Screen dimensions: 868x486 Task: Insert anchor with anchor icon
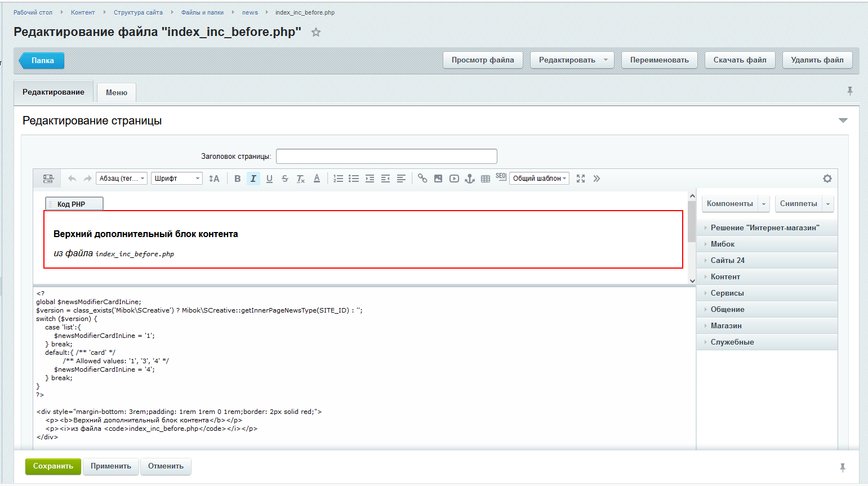pos(470,179)
